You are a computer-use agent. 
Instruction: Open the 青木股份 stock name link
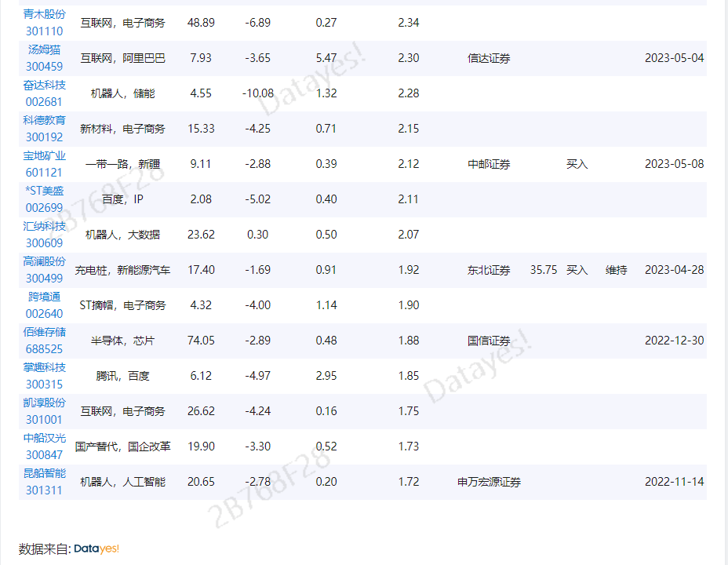45,14
